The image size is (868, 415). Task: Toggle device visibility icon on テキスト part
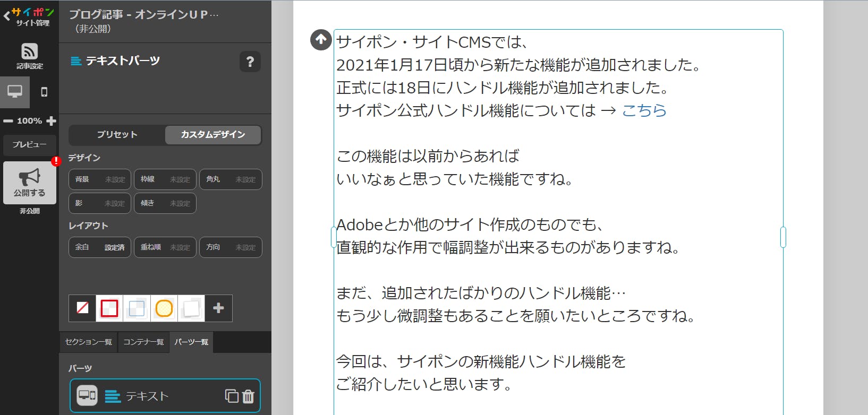tap(87, 395)
